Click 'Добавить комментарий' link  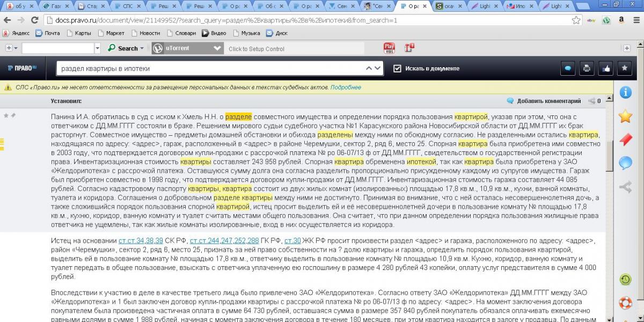coord(548,101)
